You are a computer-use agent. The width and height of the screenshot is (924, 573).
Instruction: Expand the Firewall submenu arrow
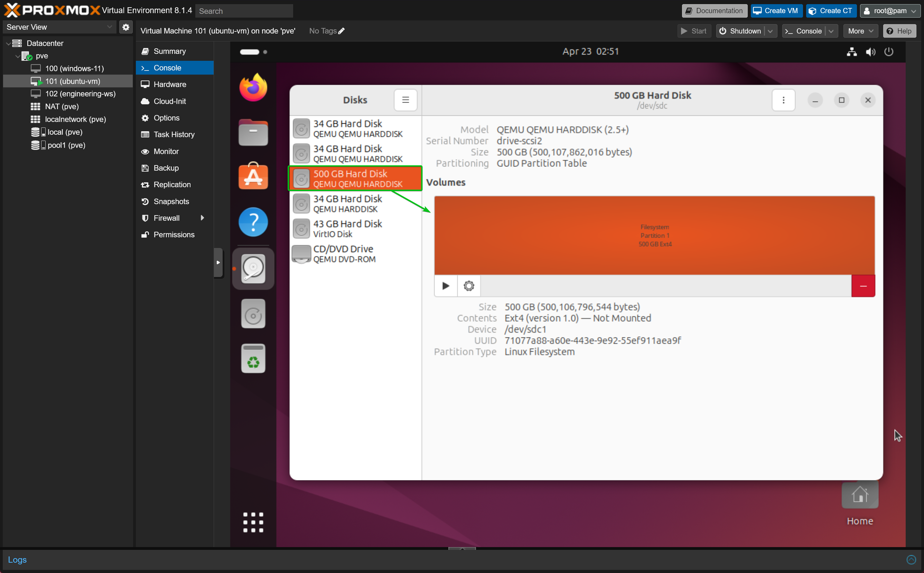click(x=202, y=218)
